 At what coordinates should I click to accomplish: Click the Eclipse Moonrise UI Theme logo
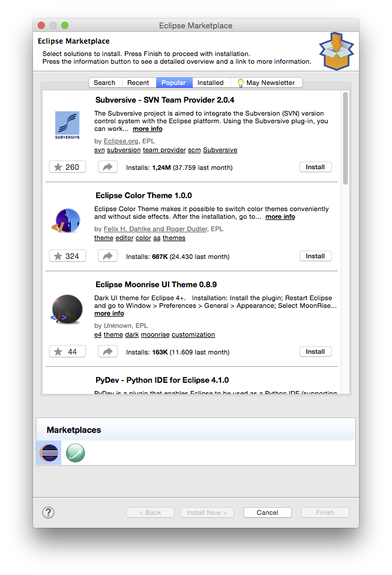(67, 309)
